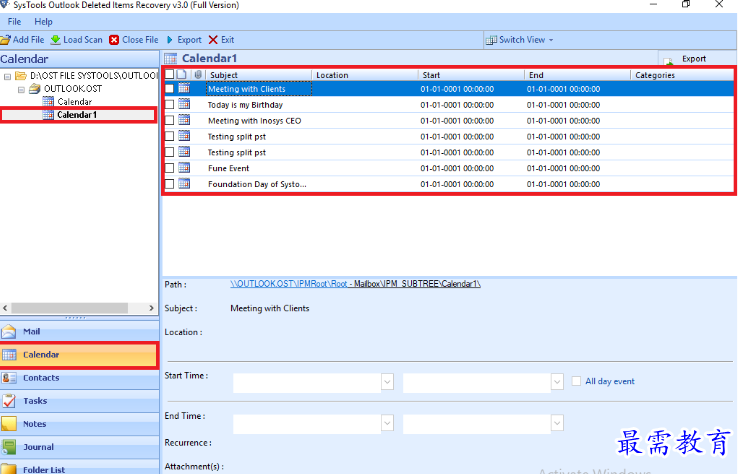Click the calendar icon beside Foundation Day row
The width and height of the screenshot is (739, 474).
(x=184, y=184)
